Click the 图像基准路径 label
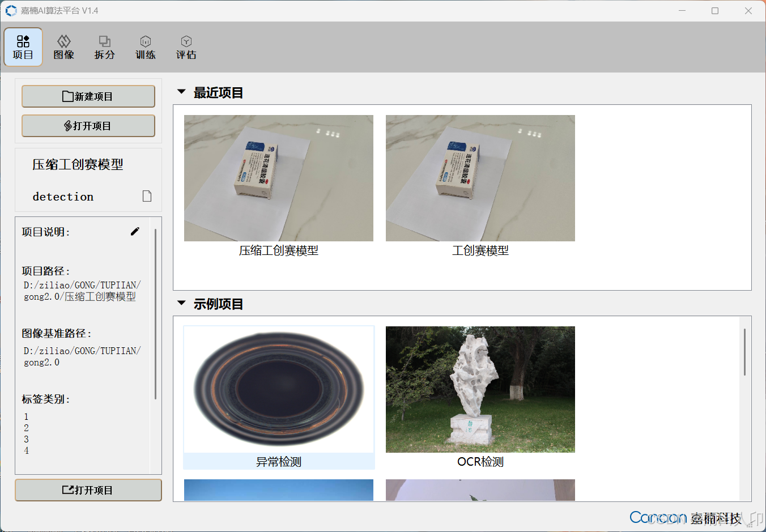The image size is (766, 532). pyautogui.click(x=57, y=334)
